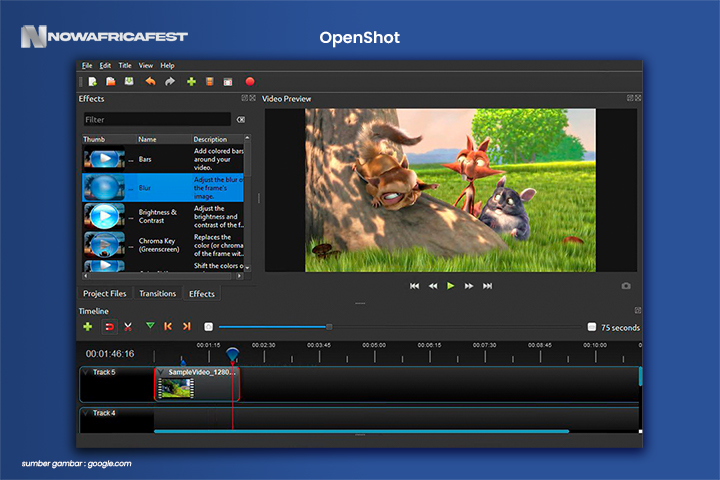The width and height of the screenshot is (720, 480).
Task: Open the View menu
Action: pyautogui.click(x=146, y=65)
